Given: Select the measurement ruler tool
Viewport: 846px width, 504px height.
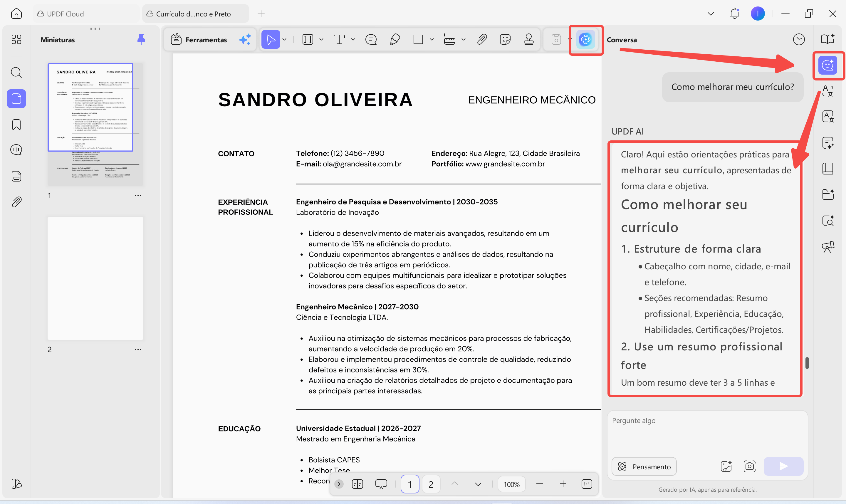Looking at the screenshot, I should [x=449, y=39].
